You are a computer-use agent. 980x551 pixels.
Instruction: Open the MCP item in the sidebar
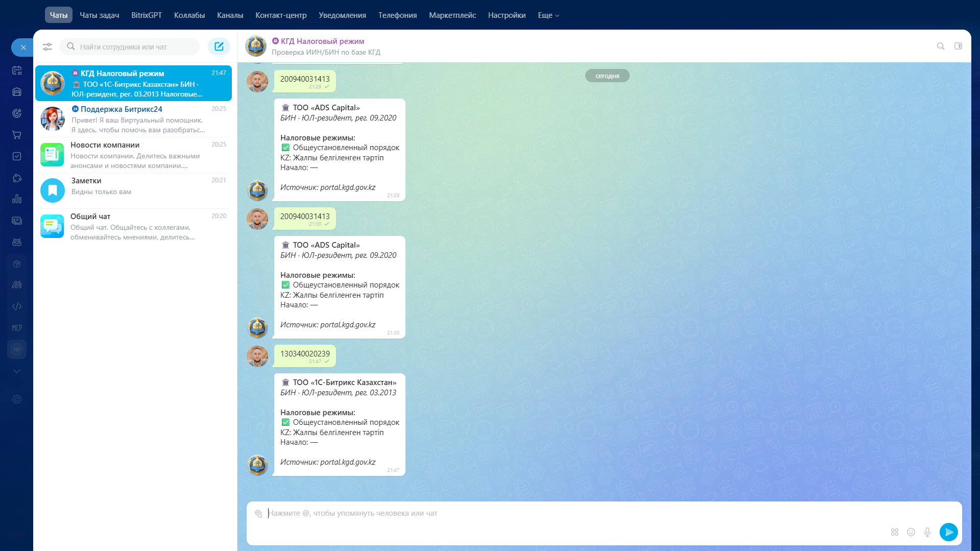pos(17,328)
